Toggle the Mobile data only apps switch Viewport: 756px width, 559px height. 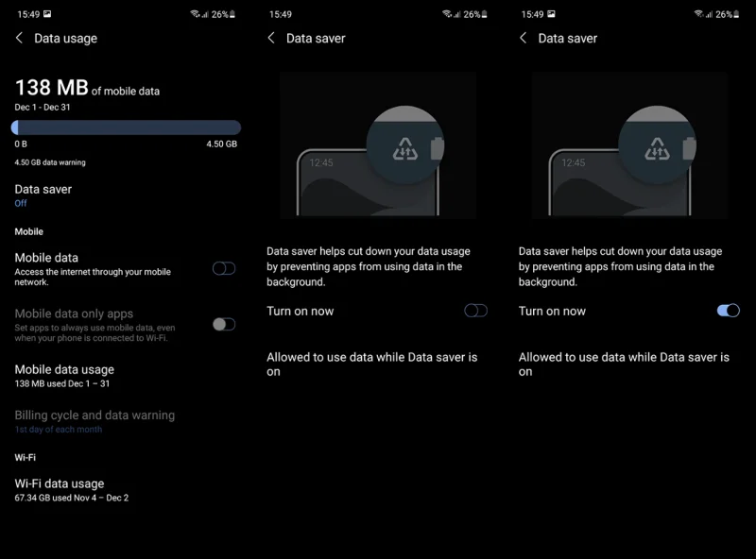click(x=224, y=324)
